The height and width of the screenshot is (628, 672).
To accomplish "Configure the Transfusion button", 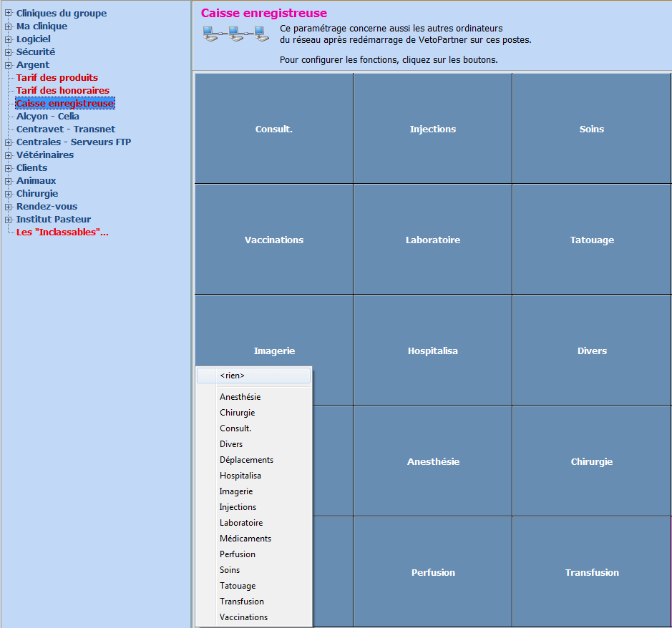I will [x=591, y=572].
